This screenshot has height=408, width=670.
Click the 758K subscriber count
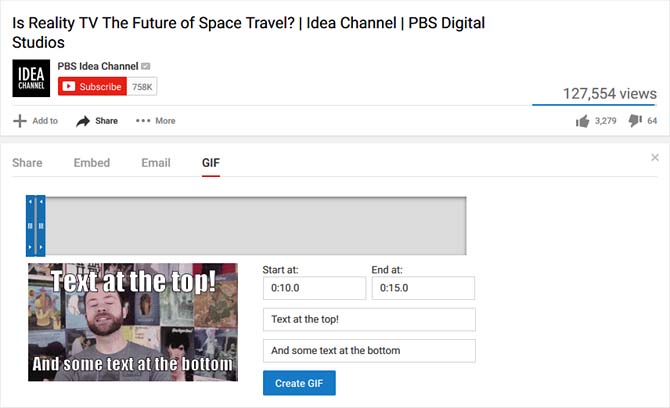142,87
